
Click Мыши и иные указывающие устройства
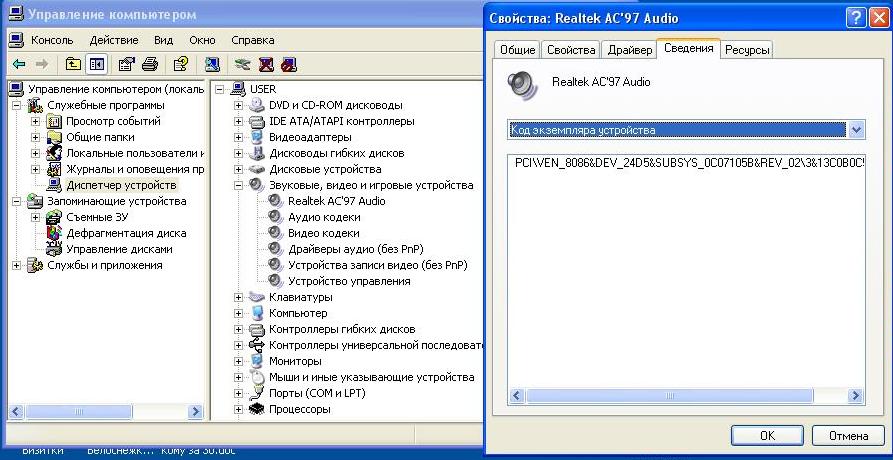(371, 377)
